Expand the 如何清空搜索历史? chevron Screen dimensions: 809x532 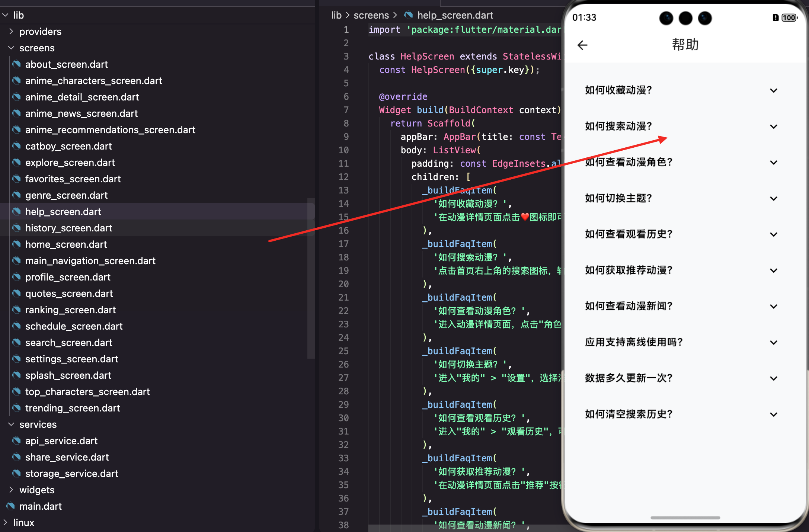coord(773,414)
